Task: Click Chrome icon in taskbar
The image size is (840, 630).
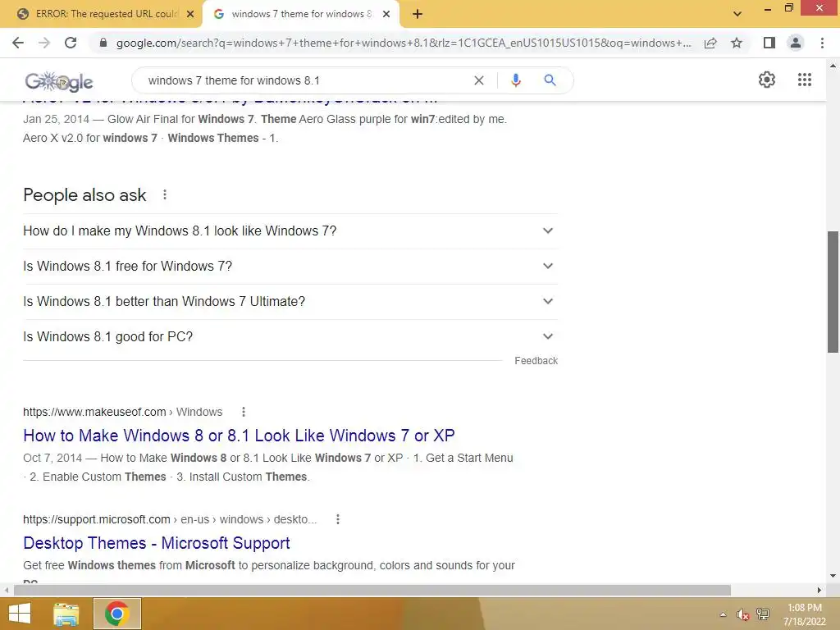Action: (x=117, y=614)
